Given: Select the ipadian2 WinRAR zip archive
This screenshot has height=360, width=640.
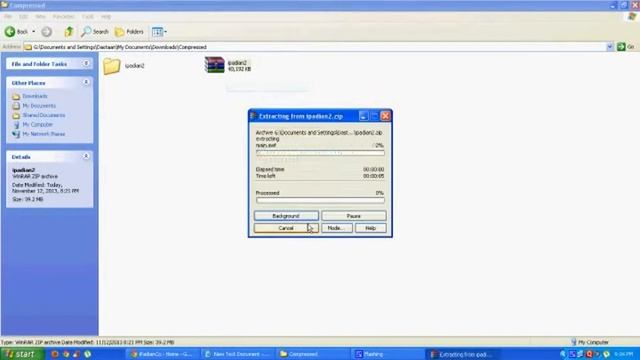Looking at the screenshot, I should click(x=215, y=65).
